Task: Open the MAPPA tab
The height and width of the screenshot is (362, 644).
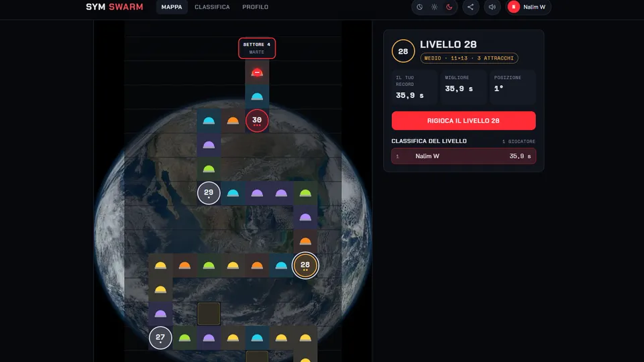Action: 172,7
